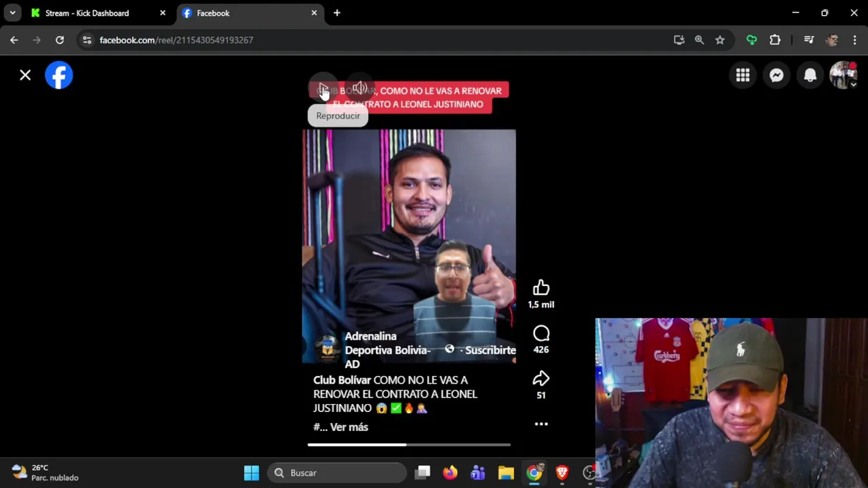Open the Adrenalina Deportiva Bolivia-AD page
The image size is (868, 488).
pyautogui.click(x=387, y=350)
